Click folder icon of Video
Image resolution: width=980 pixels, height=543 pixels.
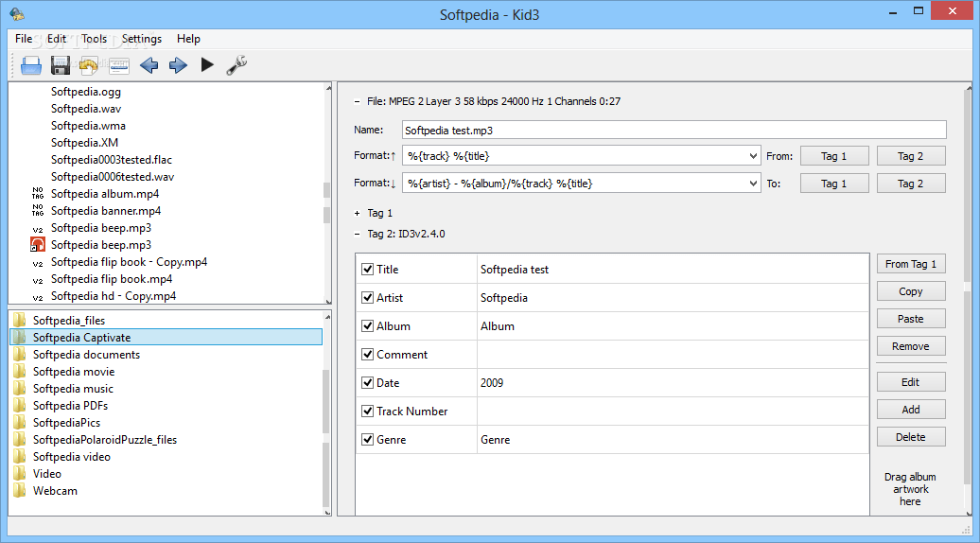click(20, 474)
